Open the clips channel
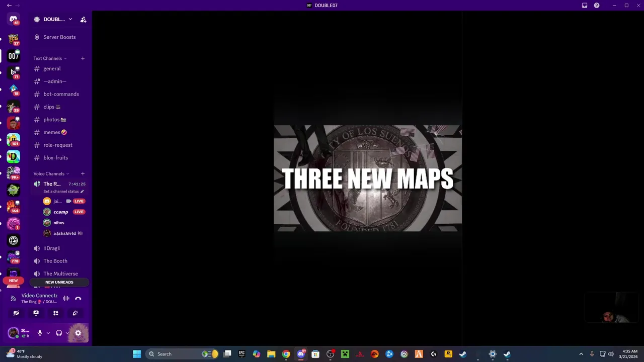 tap(60, 107)
